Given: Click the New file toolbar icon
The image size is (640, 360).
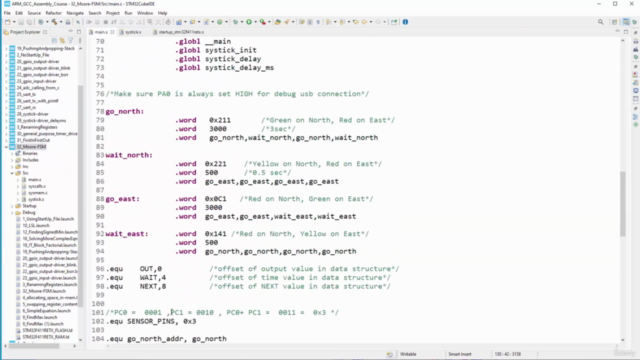Looking at the screenshot, I should (x=8, y=22).
